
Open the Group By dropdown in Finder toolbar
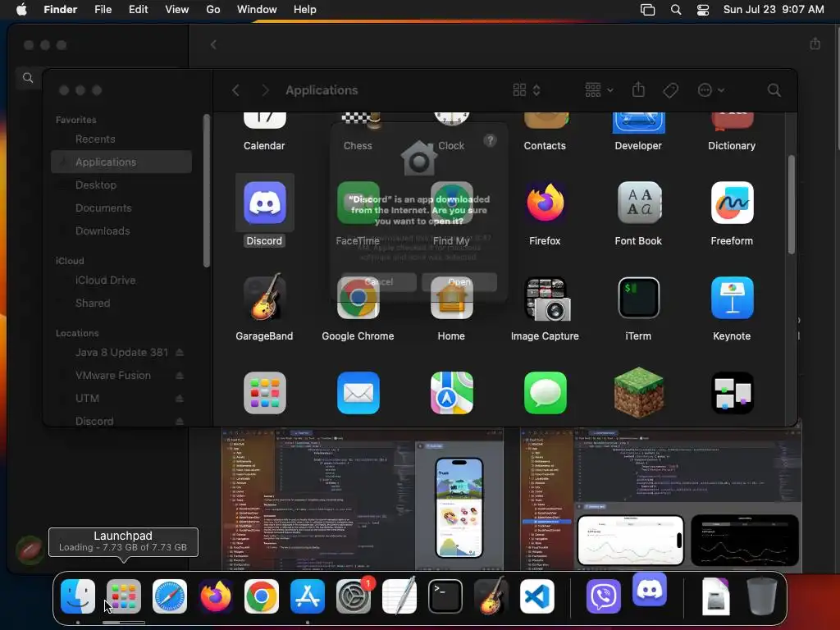click(x=599, y=90)
